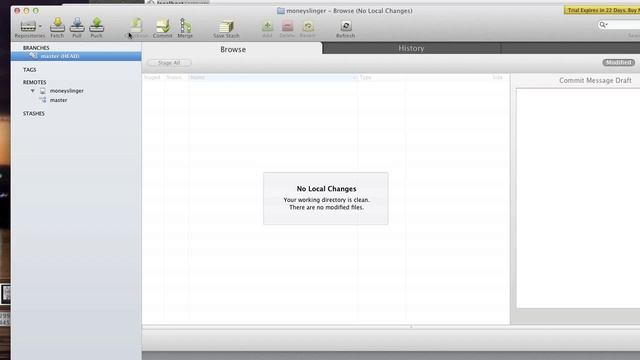The image size is (640, 360).
Task: Click the STASHES section header
Action: [33, 113]
